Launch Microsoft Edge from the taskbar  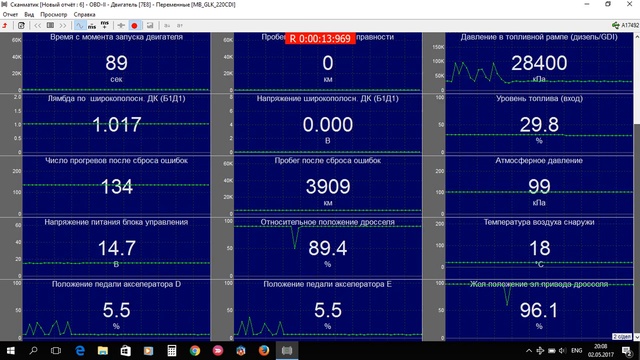pos(80,351)
